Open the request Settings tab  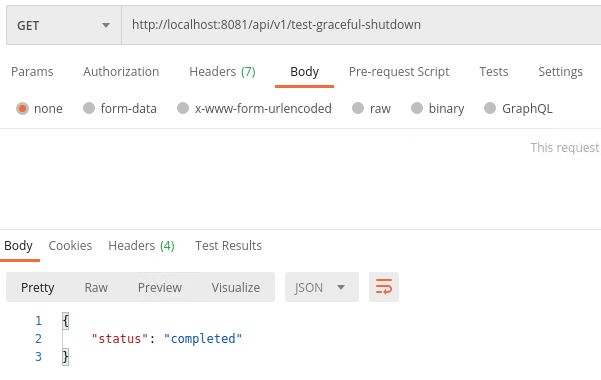click(560, 72)
